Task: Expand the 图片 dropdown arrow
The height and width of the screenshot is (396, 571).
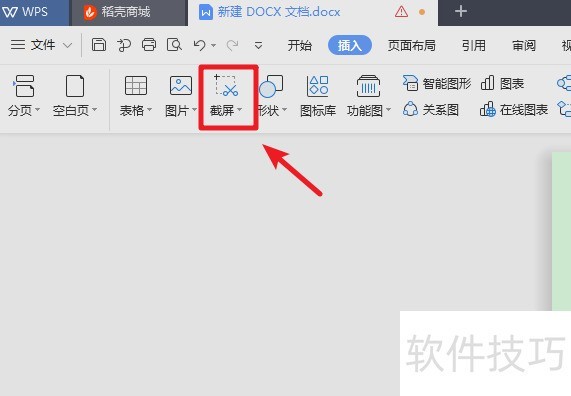Action: coord(194,109)
